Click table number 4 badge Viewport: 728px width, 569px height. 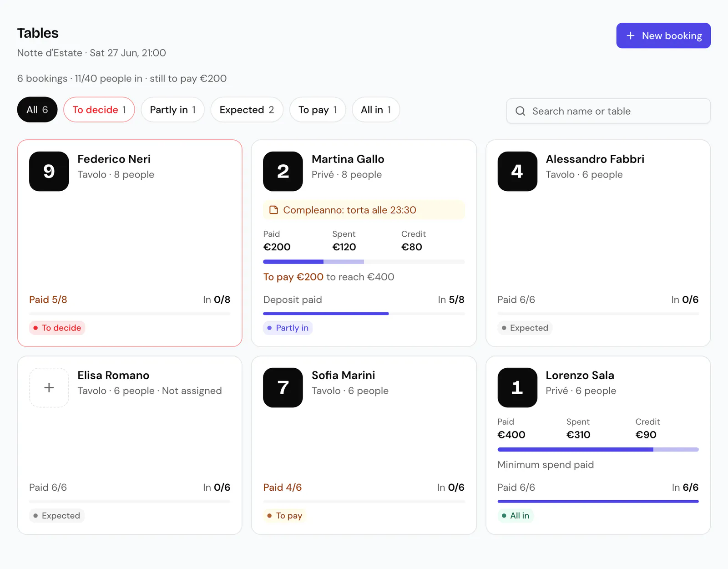[x=517, y=171]
